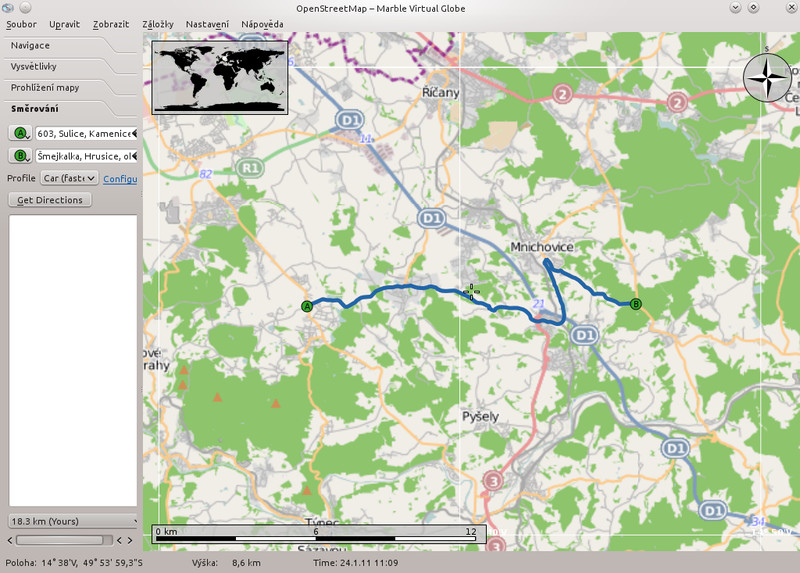Click the map scale bar
This screenshot has height=573, width=800.
click(x=319, y=534)
